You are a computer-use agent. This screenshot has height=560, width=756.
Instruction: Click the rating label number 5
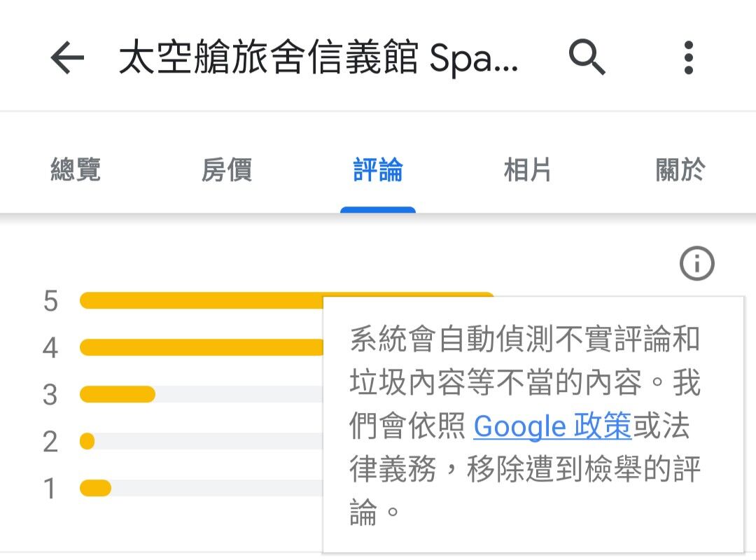pyautogui.click(x=50, y=301)
